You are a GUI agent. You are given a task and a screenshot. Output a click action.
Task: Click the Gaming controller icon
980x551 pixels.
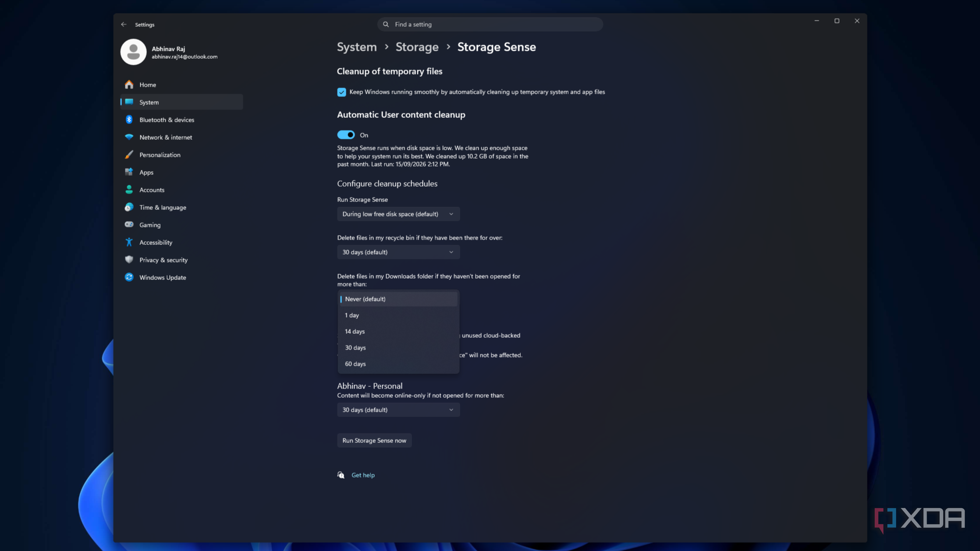click(129, 225)
